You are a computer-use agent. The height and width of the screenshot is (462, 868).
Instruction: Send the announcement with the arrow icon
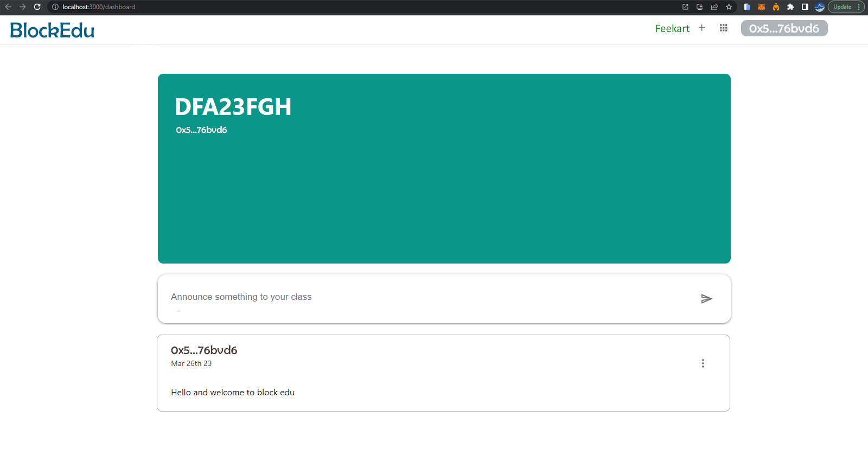click(x=706, y=299)
